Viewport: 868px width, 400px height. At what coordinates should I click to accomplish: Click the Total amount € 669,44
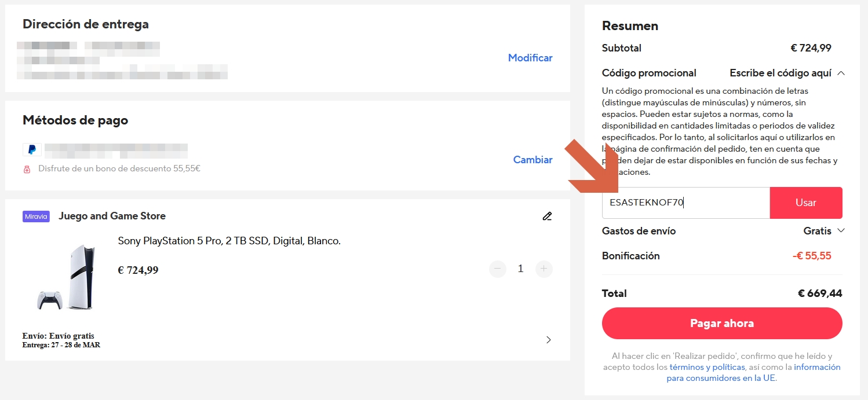(820, 293)
